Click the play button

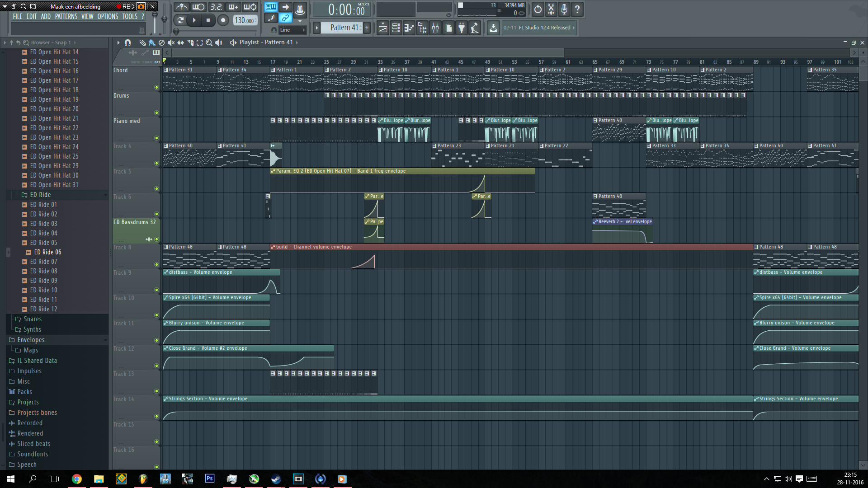[x=194, y=20]
